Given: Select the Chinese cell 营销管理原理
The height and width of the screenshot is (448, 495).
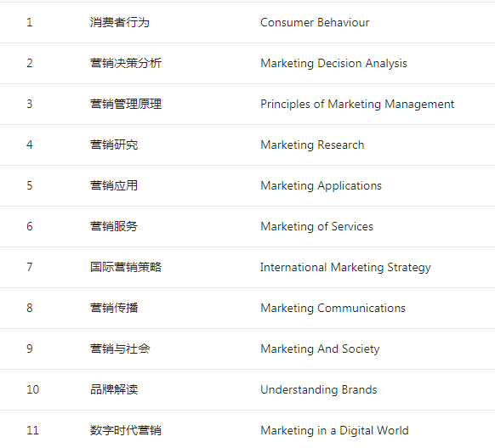Looking at the screenshot, I should (126, 104).
